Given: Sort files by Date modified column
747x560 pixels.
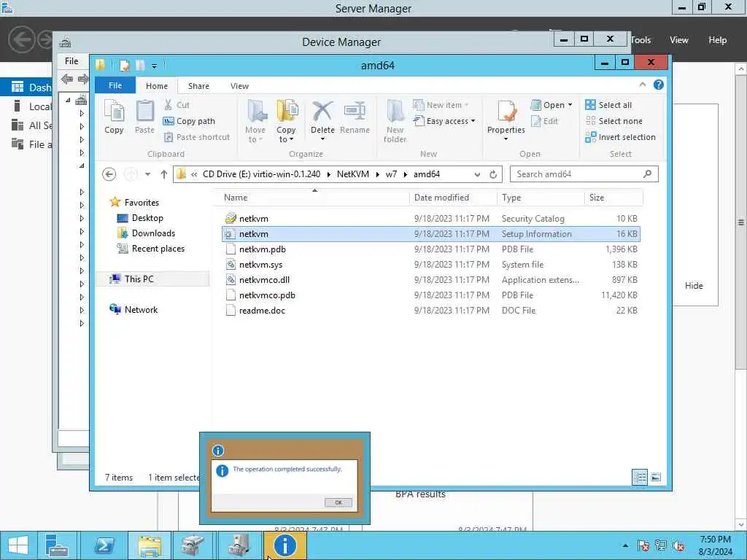Looking at the screenshot, I should click(x=452, y=198).
